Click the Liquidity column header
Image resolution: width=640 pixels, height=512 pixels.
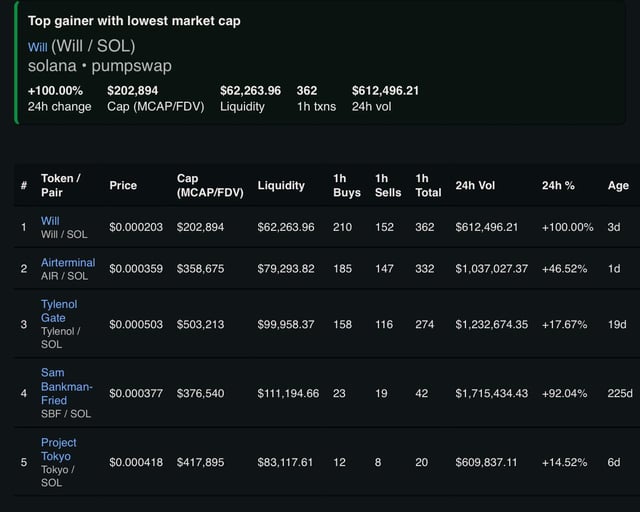click(281, 185)
